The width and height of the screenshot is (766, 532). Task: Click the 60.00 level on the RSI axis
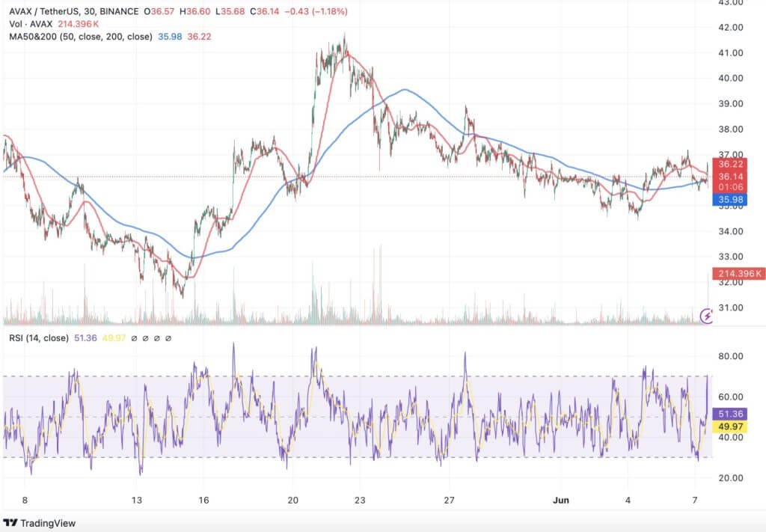coord(730,397)
